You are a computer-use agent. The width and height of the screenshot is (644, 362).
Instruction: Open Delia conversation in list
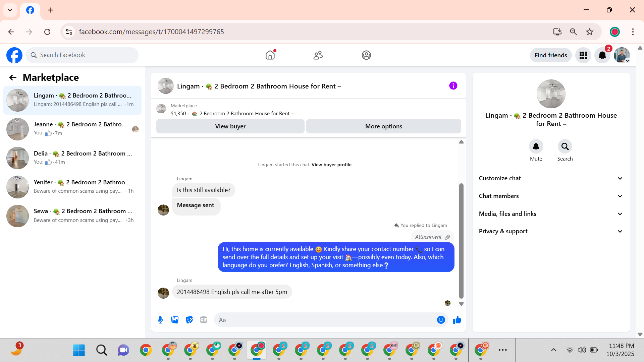pyautogui.click(x=72, y=158)
